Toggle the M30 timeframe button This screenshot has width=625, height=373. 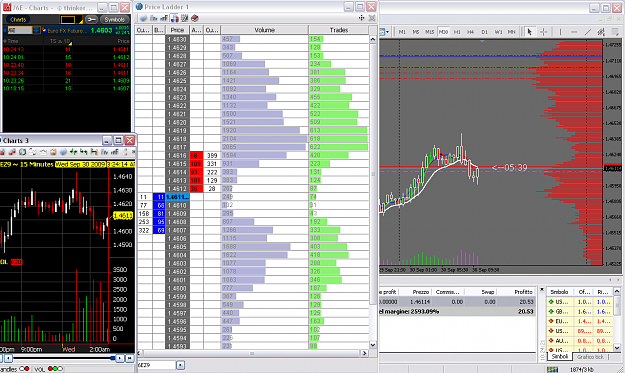pos(443,32)
